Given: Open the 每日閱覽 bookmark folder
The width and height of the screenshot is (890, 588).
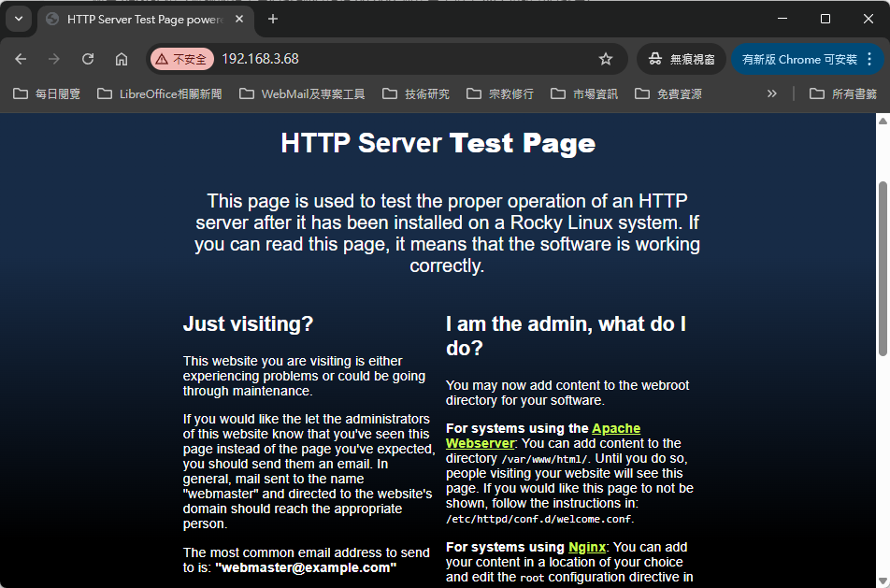Looking at the screenshot, I should pos(47,93).
